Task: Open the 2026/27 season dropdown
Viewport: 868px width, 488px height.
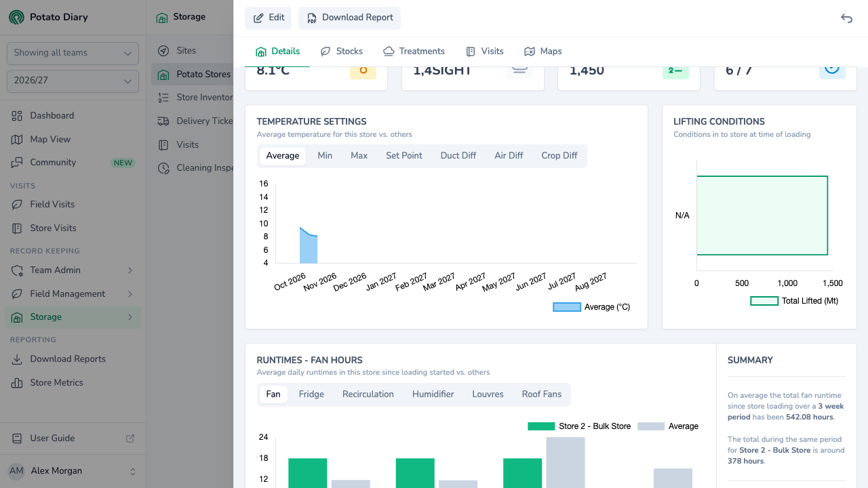Action: [x=73, y=81]
